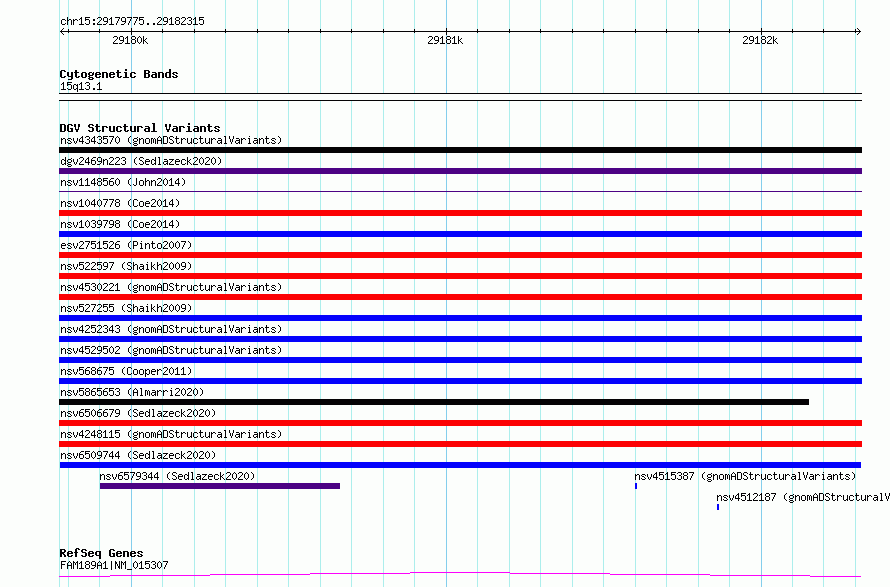Select the purple dgv2469n223 variant bar
The height and width of the screenshot is (587, 890).
(x=460, y=171)
